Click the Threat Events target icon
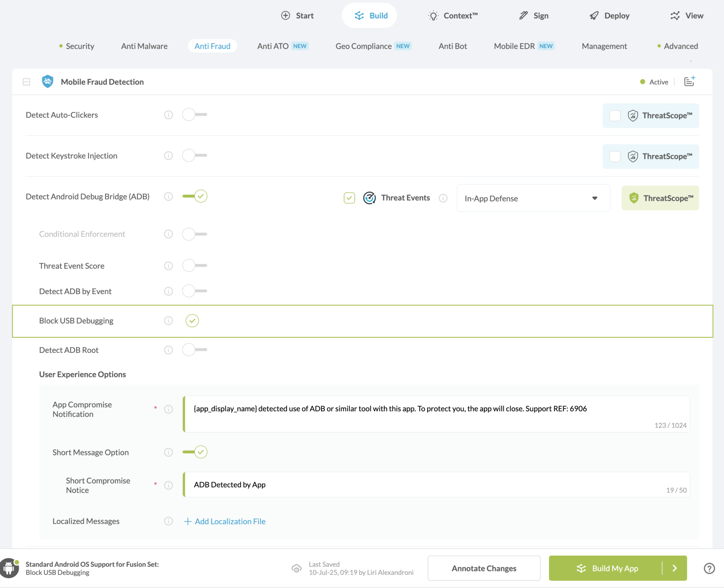The width and height of the screenshot is (724, 588). (x=369, y=198)
